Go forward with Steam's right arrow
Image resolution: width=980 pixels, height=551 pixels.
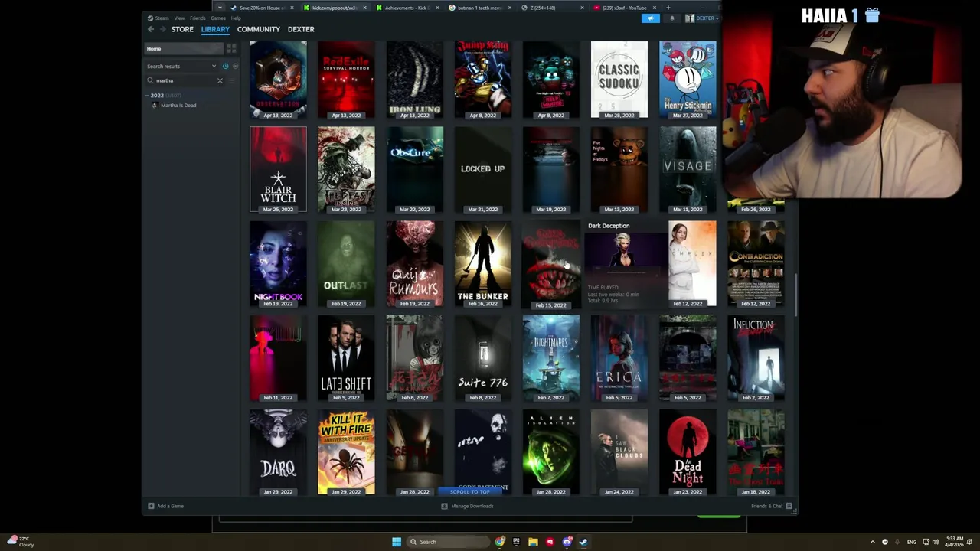tap(162, 29)
